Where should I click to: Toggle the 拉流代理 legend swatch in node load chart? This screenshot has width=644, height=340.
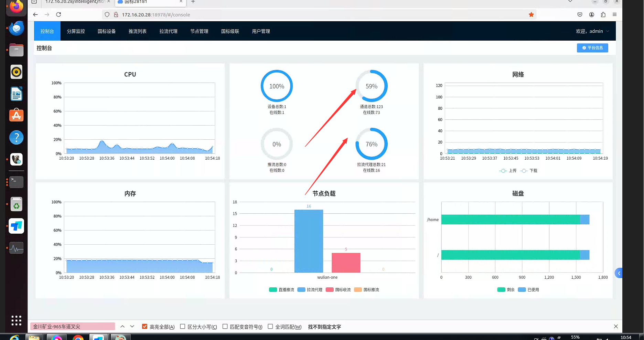tap(301, 290)
